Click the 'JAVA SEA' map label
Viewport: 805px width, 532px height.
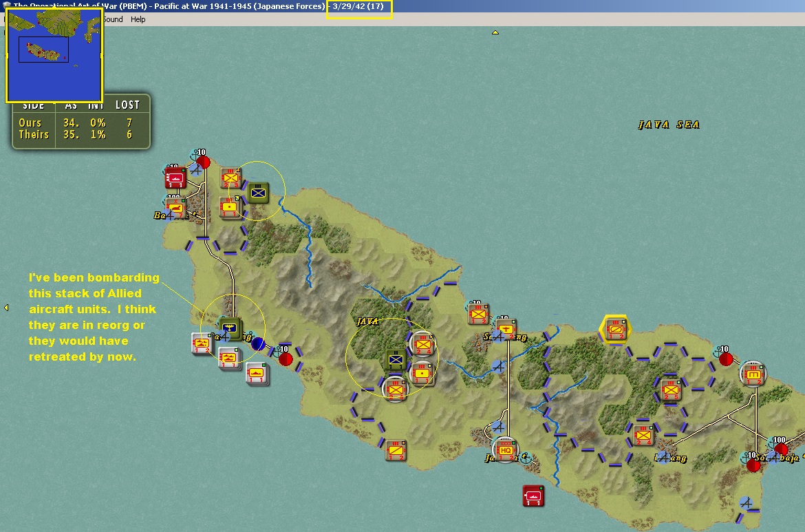(669, 125)
